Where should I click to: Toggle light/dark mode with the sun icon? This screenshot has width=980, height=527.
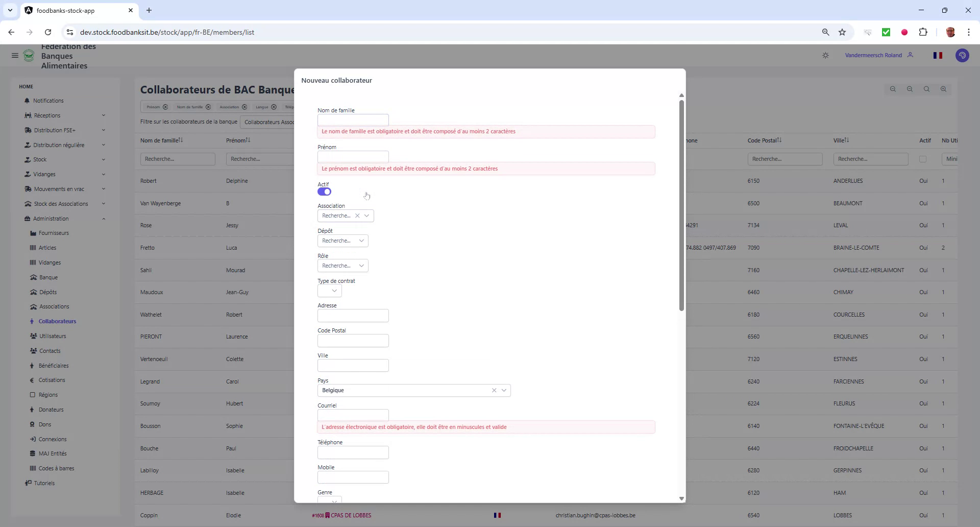tap(825, 55)
